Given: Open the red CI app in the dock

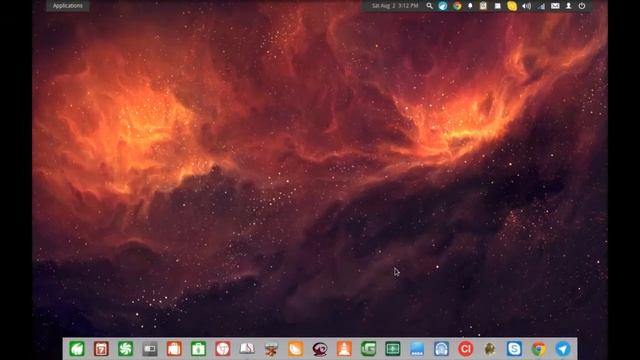Looking at the screenshot, I should [x=466, y=349].
